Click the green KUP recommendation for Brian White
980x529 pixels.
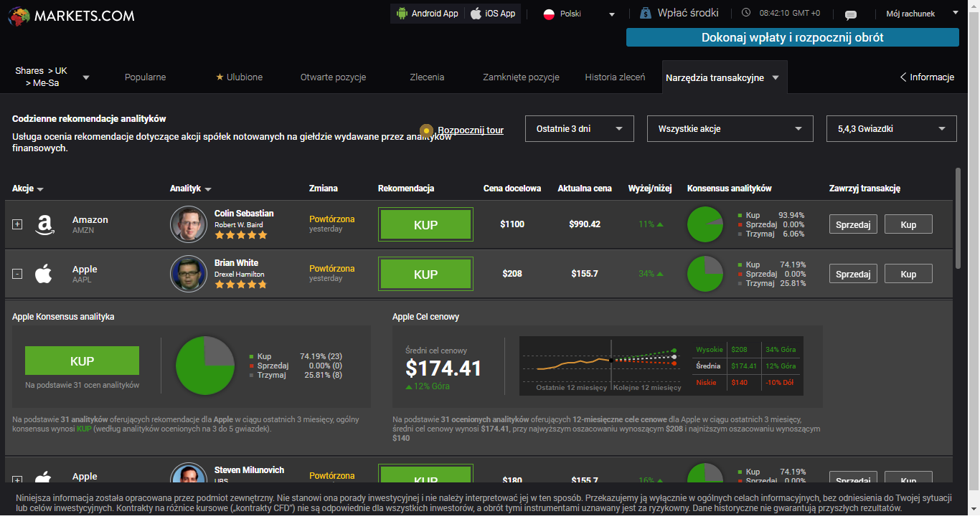[425, 274]
